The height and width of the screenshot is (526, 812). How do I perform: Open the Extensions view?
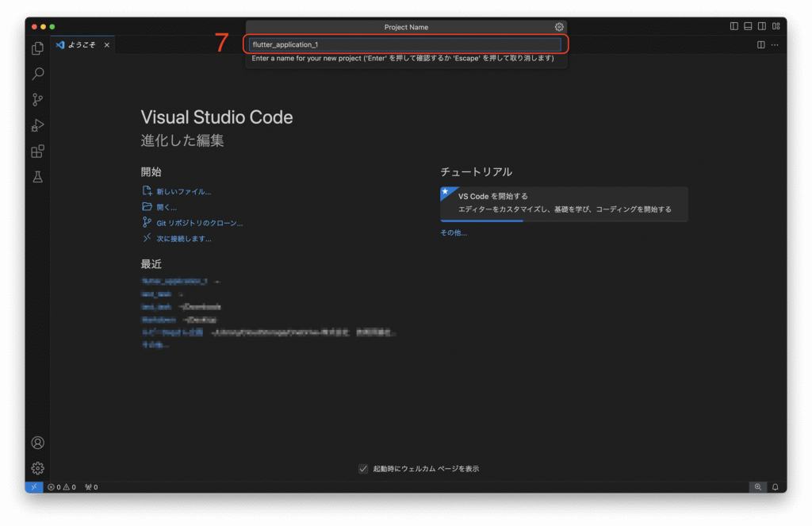(x=38, y=152)
